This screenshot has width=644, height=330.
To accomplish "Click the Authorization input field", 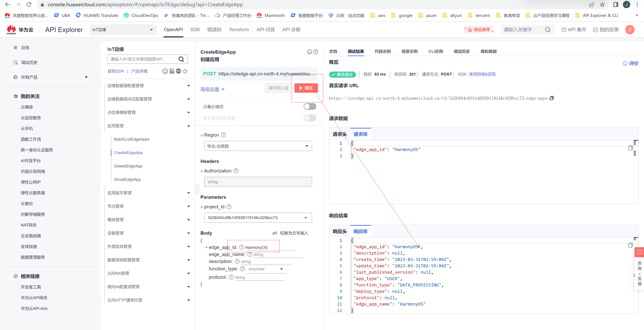I will point(258,182).
